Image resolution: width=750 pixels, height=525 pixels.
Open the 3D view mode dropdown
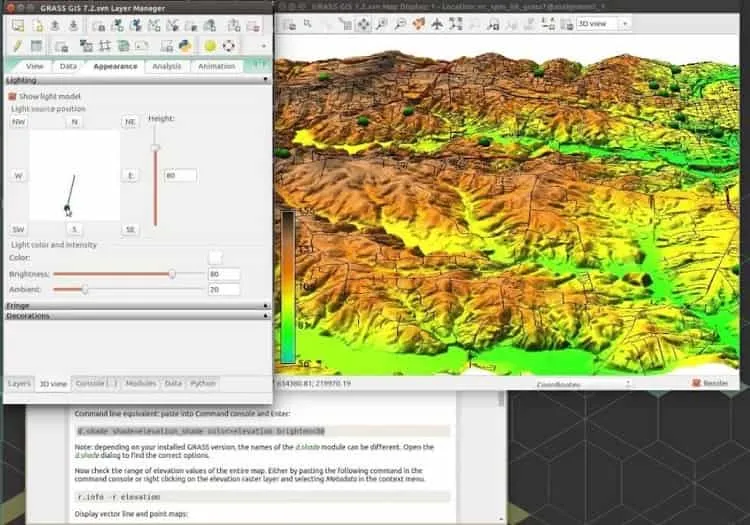tap(603, 23)
